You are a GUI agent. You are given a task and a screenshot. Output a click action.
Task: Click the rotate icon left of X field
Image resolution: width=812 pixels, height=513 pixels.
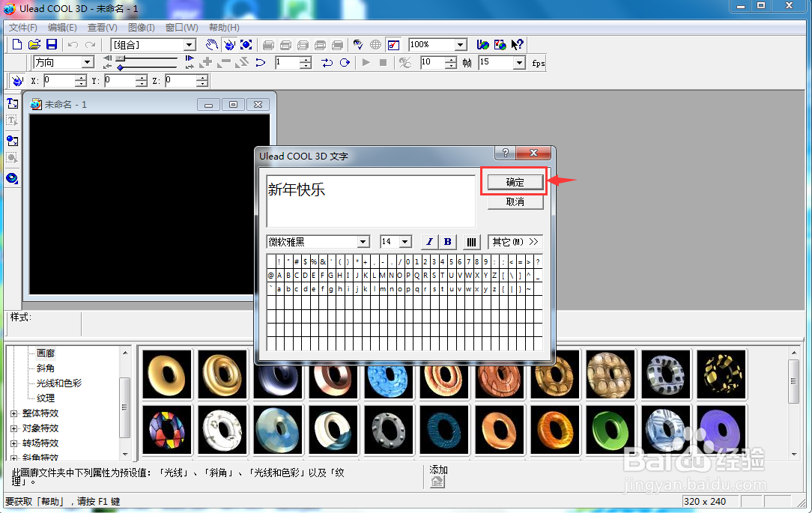[x=17, y=81]
